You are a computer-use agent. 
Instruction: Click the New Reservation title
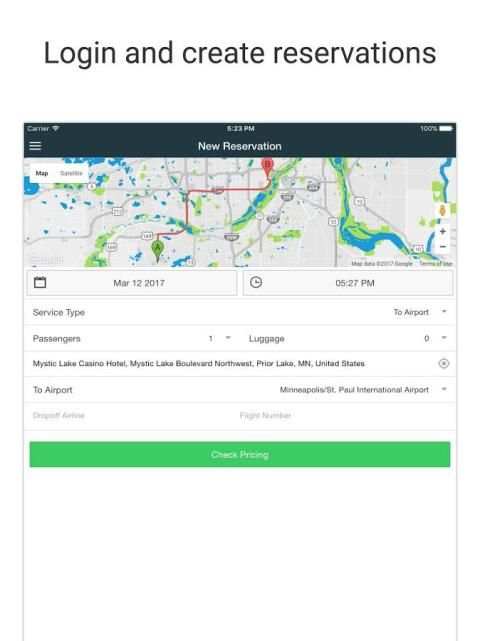(x=240, y=146)
